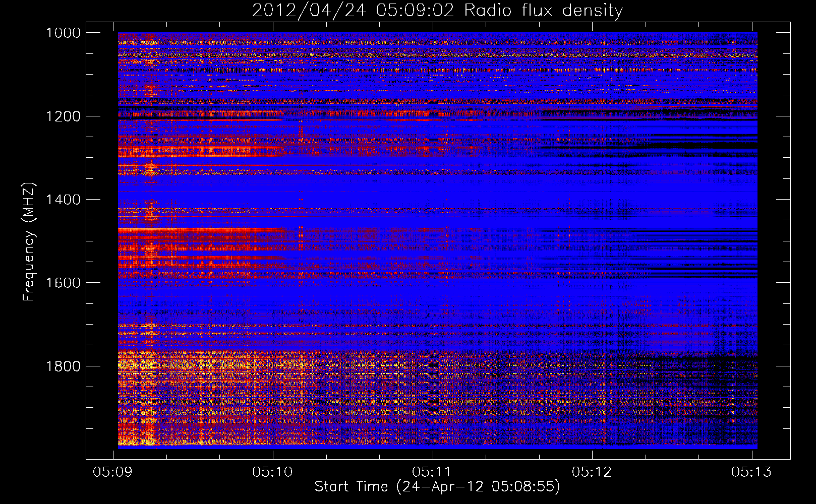Select the 1200 frequency axis label
The image size is (816, 504).
(63, 116)
